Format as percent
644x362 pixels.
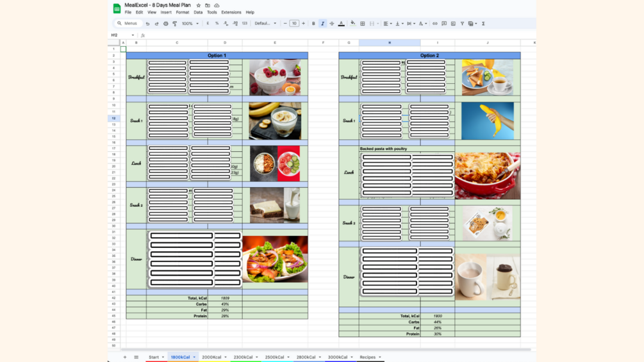click(217, 24)
